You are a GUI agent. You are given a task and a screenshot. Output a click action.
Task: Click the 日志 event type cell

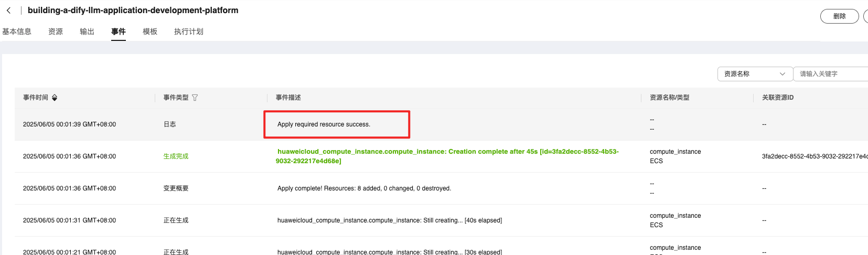(x=170, y=124)
